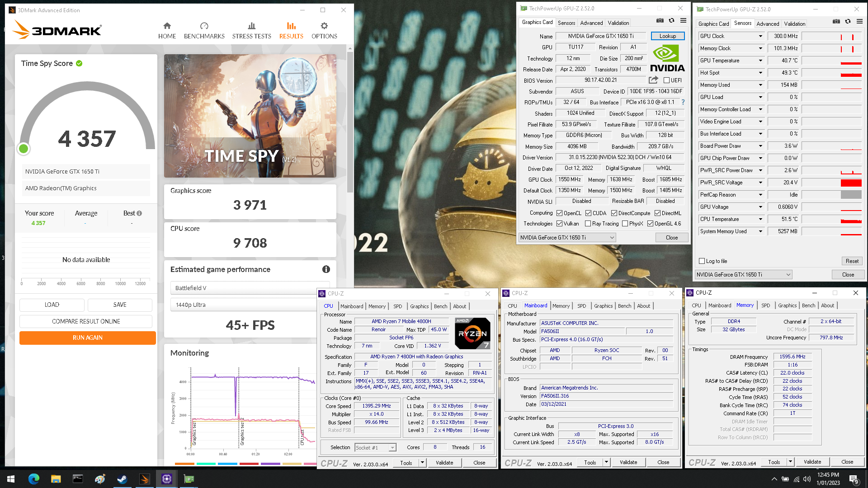Switch to GPU-Z taskbar icon
This screenshot has height=488, width=868.
click(x=189, y=479)
